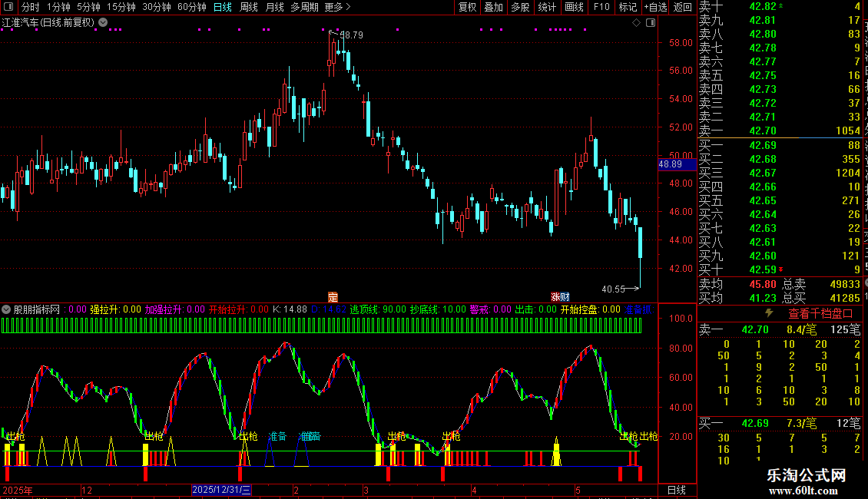The width and height of the screenshot is (868, 499).
Task: Switch to 分时 intraday chart
Action: pyautogui.click(x=31, y=7)
